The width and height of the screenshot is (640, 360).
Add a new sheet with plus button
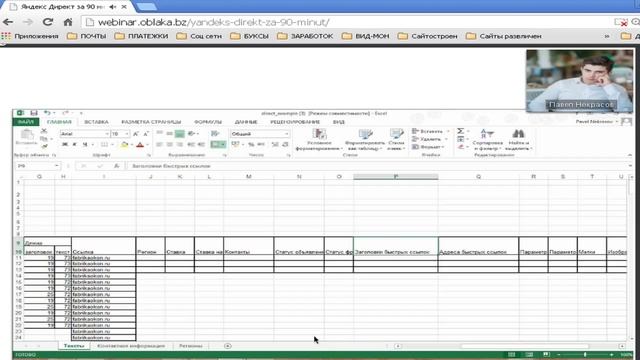pos(228,346)
